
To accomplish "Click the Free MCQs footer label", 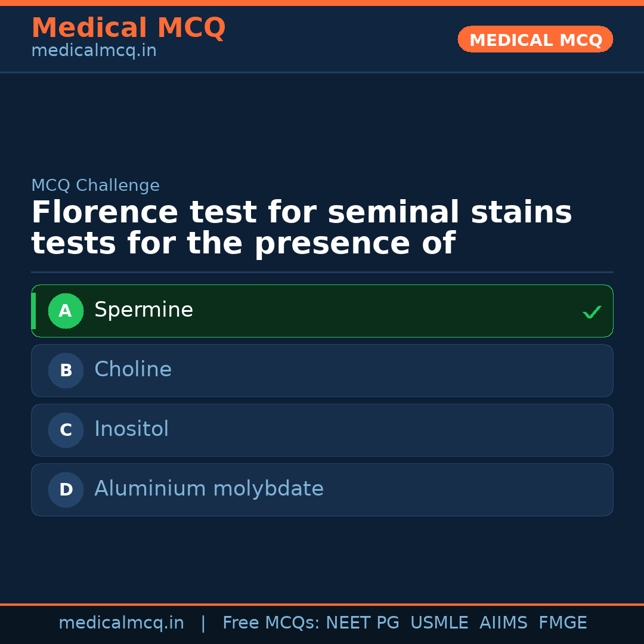I will pyautogui.click(x=271, y=623).
